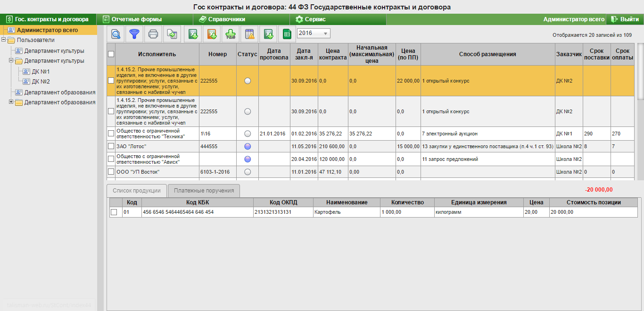This screenshot has width=644, height=311.
Task: Open the search preview magnifier tool
Action: coord(116,34)
